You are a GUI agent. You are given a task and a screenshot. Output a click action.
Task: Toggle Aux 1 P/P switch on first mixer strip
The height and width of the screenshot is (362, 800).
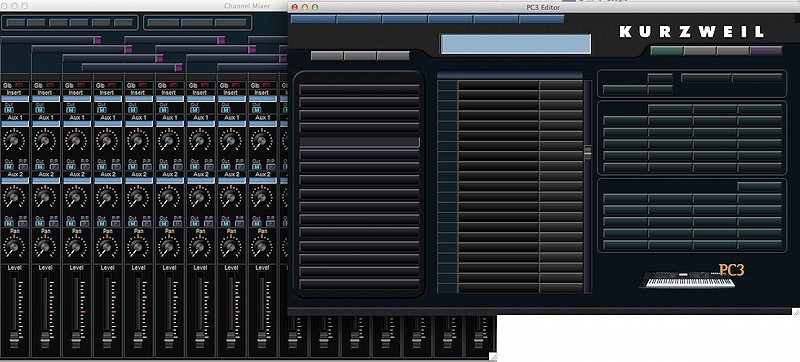coord(22,166)
